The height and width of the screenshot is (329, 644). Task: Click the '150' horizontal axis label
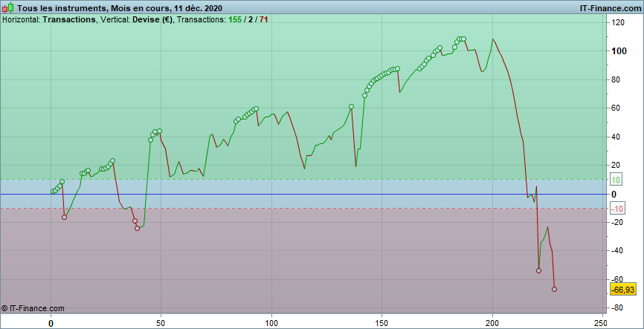click(381, 322)
